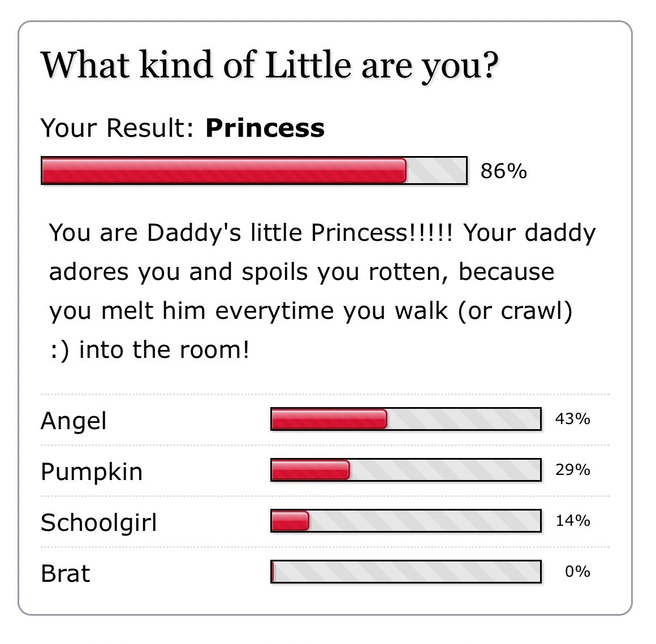Click the unfilled gray portion of Princess bar
This screenshot has width=656, height=644.
point(436,171)
